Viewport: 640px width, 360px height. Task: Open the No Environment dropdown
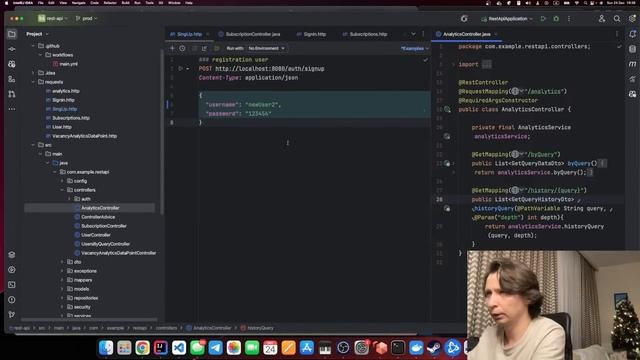[x=267, y=48]
